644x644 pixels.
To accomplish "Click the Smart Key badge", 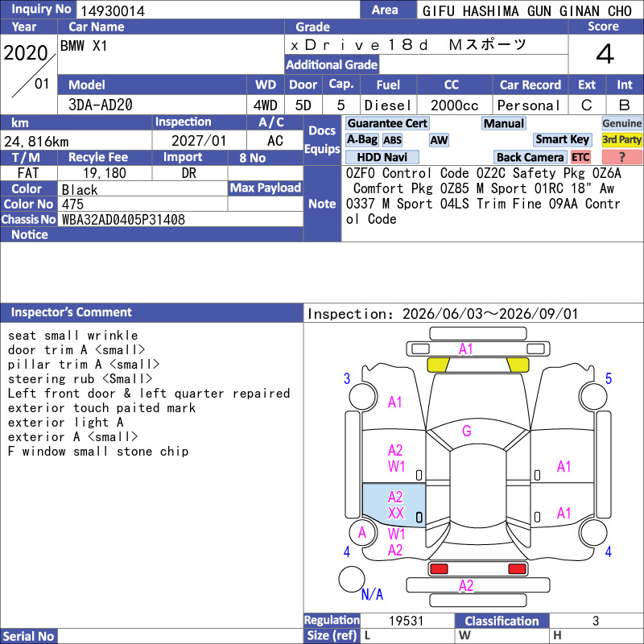I will pos(562,139).
